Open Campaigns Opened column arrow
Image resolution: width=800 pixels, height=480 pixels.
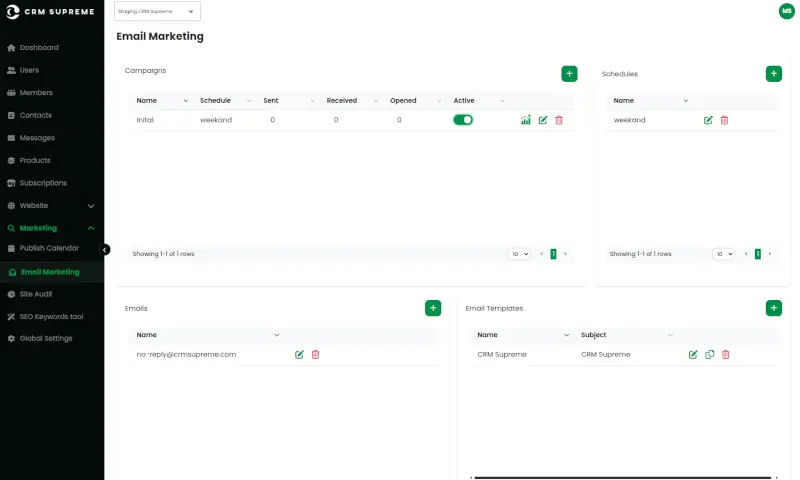[x=439, y=101]
